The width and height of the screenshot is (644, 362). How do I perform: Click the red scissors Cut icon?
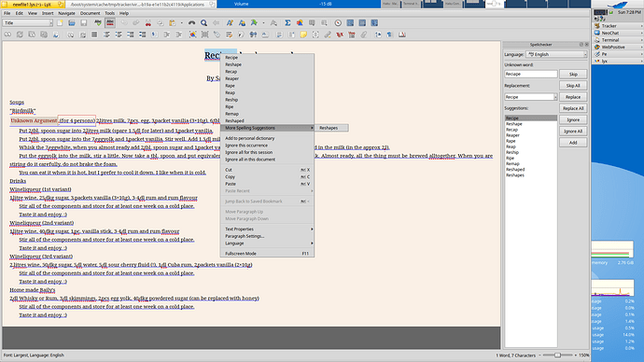point(148,23)
